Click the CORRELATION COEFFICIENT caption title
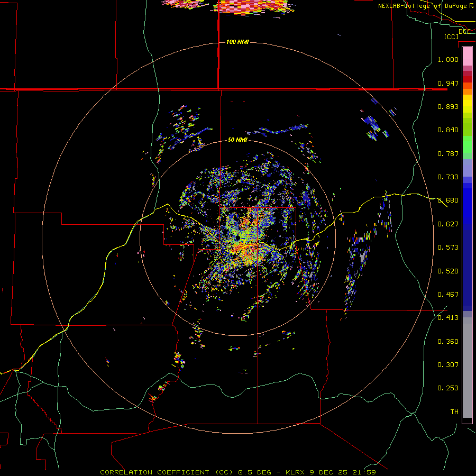The width and height of the screenshot is (476, 476). [155, 472]
